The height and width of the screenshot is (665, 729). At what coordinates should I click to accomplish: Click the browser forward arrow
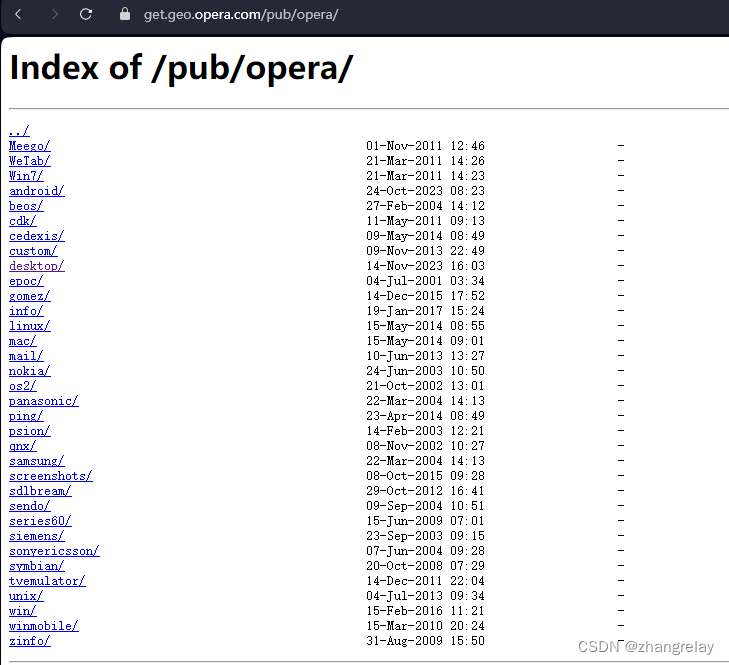pyautogui.click(x=55, y=14)
